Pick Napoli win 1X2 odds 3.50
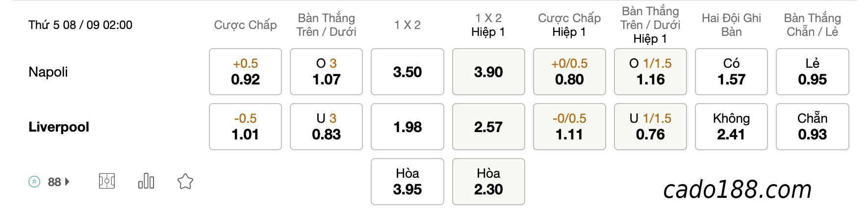This screenshot has height=217, width=868. pyautogui.click(x=408, y=72)
